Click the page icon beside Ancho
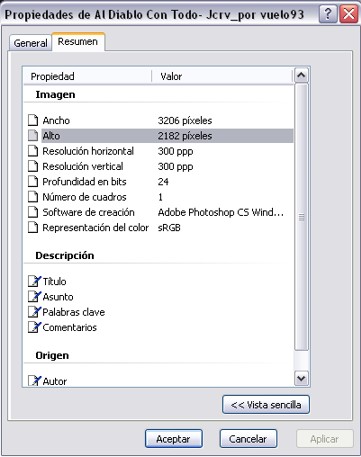The height and width of the screenshot is (457, 361). [33, 120]
